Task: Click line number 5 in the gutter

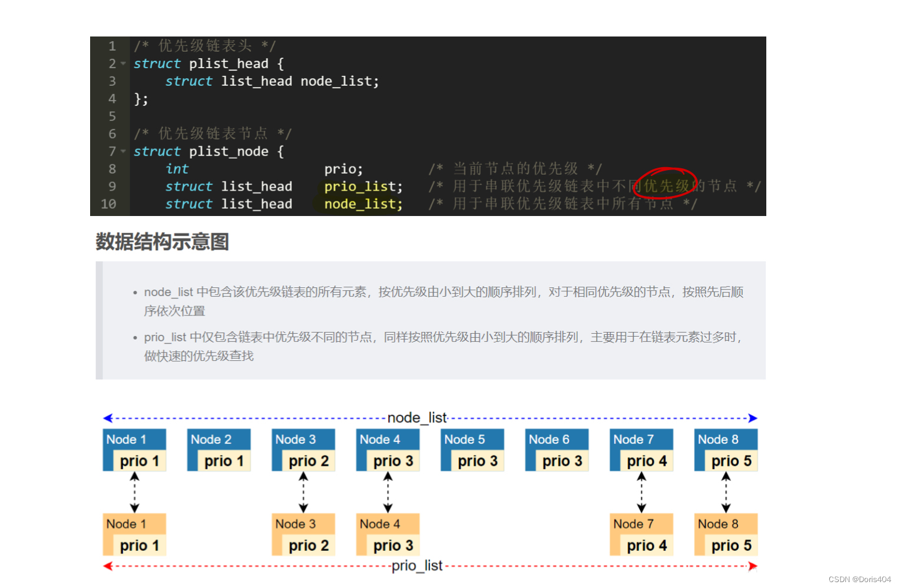Action: (x=112, y=116)
